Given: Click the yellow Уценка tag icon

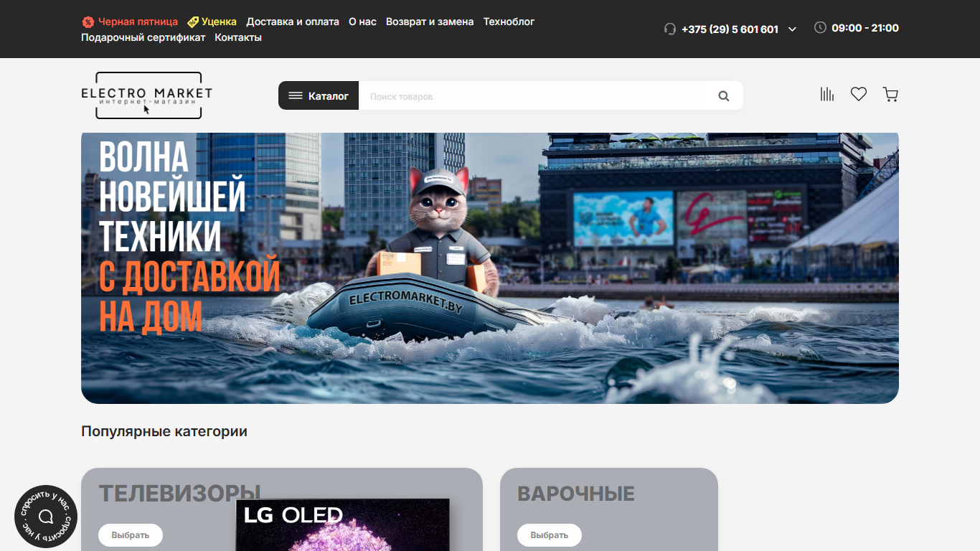Looking at the screenshot, I should coord(193,22).
